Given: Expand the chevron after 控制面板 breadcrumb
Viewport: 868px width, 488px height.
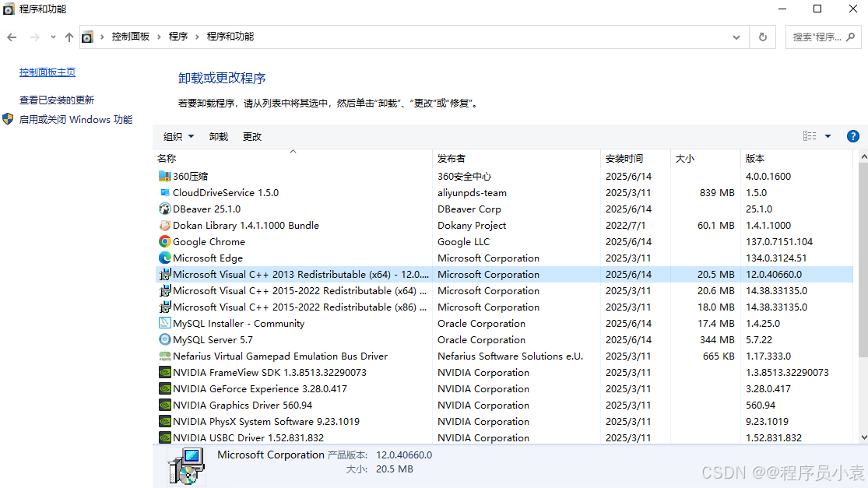Looking at the screenshot, I should [159, 37].
